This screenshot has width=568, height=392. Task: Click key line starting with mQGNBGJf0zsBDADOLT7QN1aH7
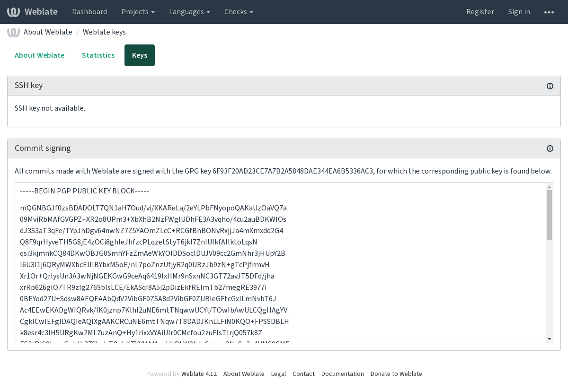click(153, 208)
